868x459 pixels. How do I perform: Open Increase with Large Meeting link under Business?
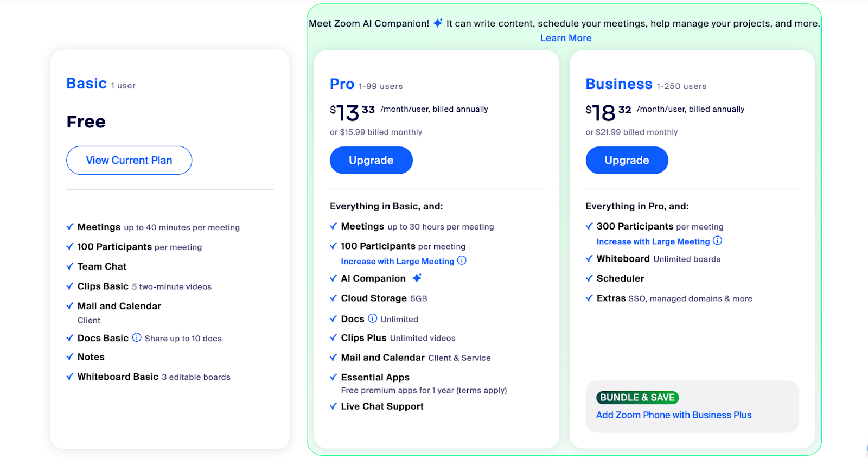[653, 242]
